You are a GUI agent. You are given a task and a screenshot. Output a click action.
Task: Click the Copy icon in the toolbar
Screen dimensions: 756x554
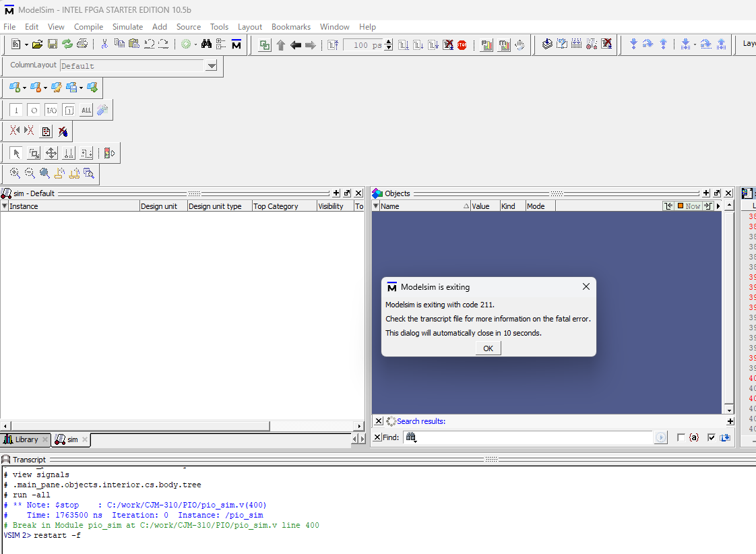pos(119,44)
